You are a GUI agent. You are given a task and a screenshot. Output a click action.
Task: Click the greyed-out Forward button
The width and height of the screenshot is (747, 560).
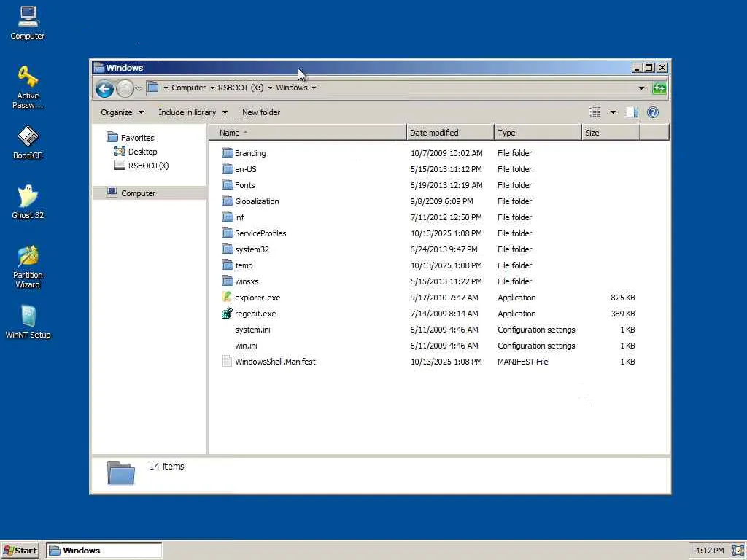click(x=125, y=88)
